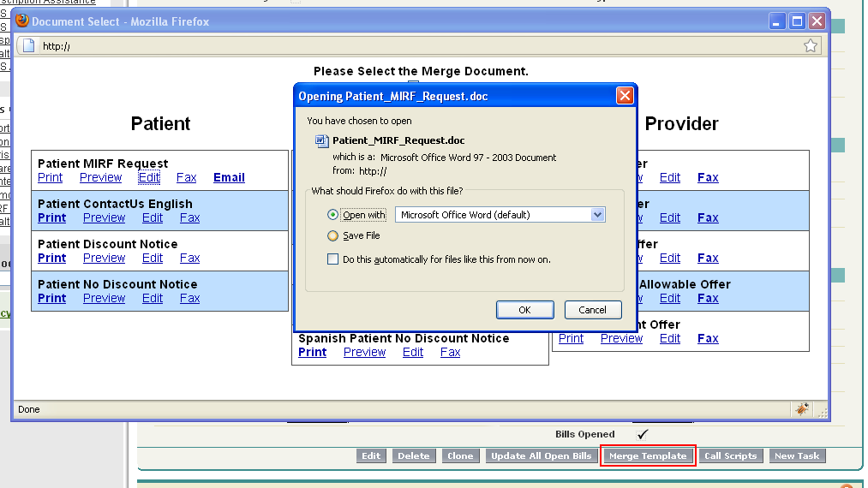Maximize the Document Select Firefox window
868x488 pixels.
797,21
